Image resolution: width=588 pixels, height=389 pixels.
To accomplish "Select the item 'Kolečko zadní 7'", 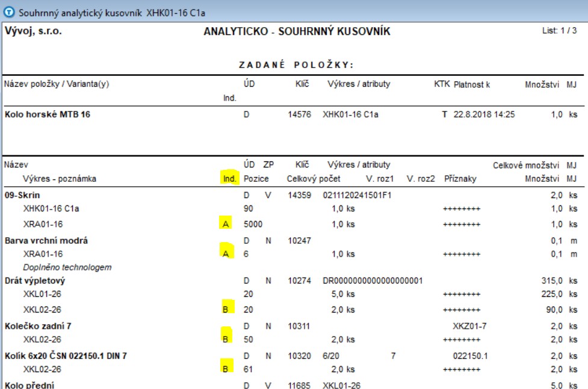I will (38, 326).
